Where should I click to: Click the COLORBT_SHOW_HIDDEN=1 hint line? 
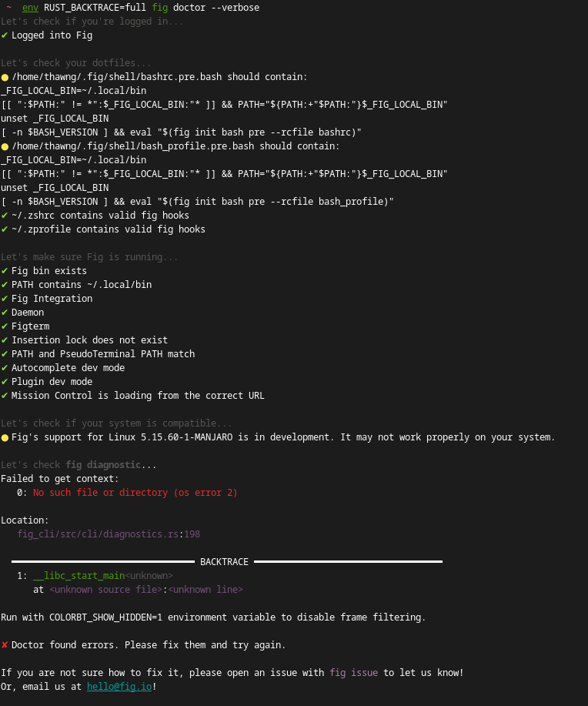213,617
